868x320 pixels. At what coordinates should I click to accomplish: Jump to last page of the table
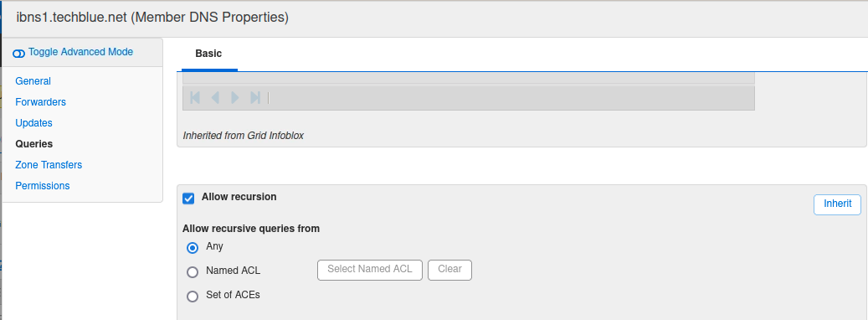click(255, 98)
